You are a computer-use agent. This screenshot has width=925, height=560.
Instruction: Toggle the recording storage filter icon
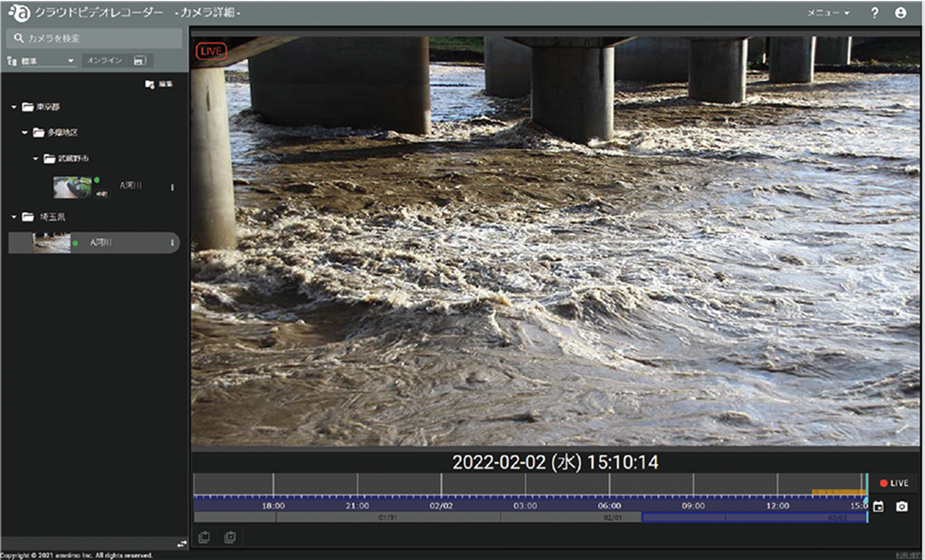139,60
